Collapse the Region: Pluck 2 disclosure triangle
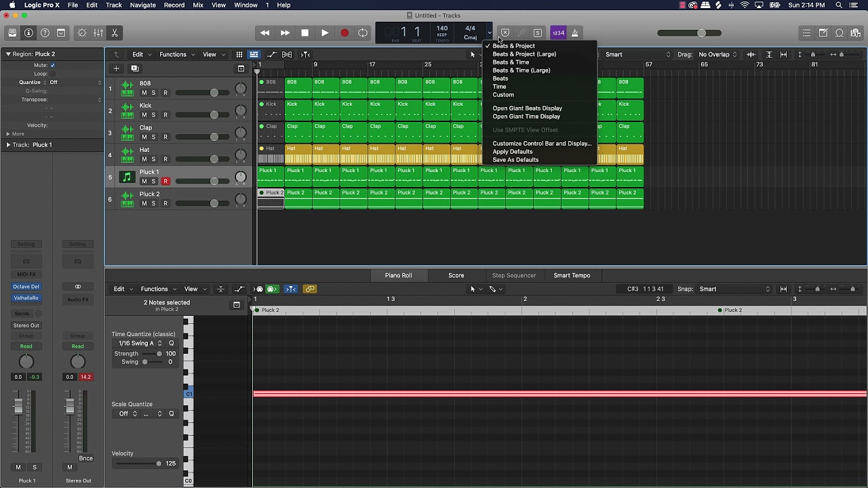The width and height of the screenshot is (868, 488). (x=8, y=54)
